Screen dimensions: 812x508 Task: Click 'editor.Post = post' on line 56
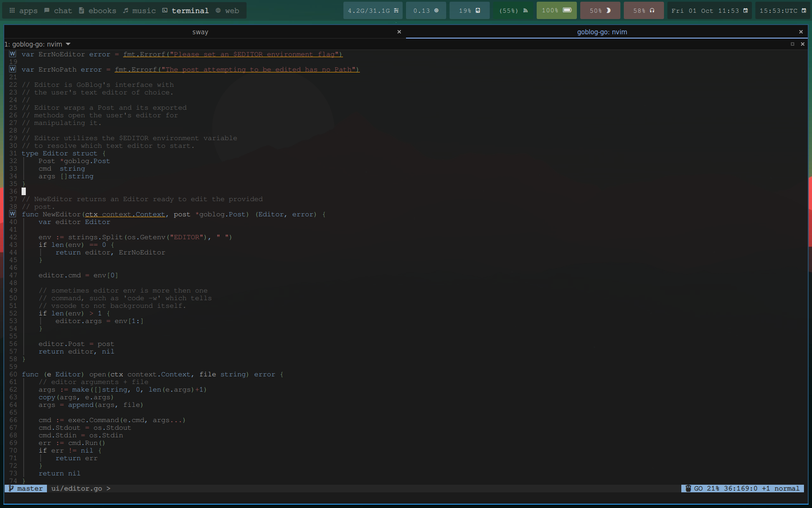pyautogui.click(x=76, y=344)
